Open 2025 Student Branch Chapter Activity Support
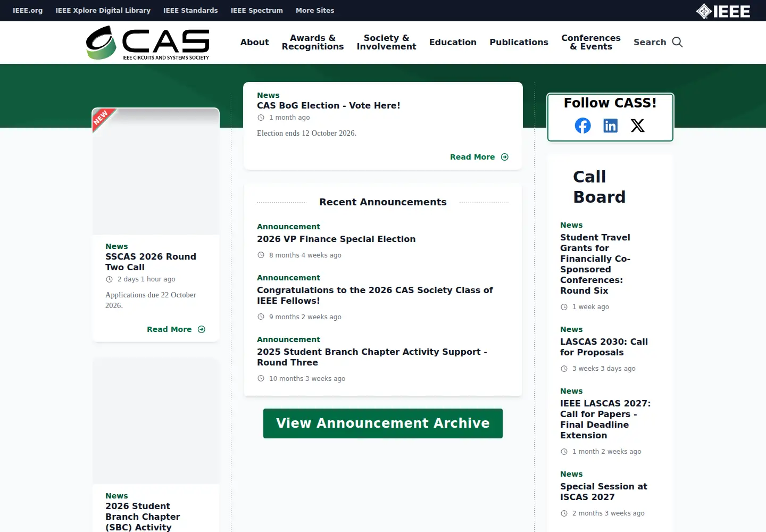The width and height of the screenshot is (766, 532). [372, 357]
